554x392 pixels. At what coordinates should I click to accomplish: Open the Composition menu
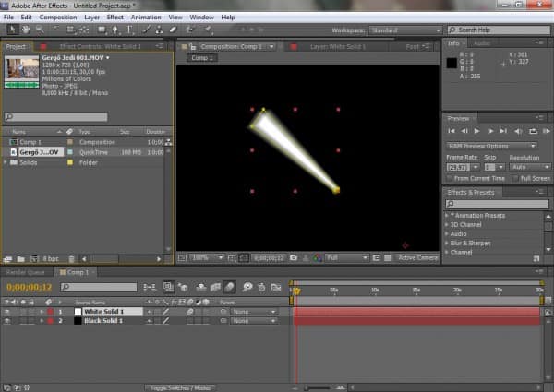(58, 17)
